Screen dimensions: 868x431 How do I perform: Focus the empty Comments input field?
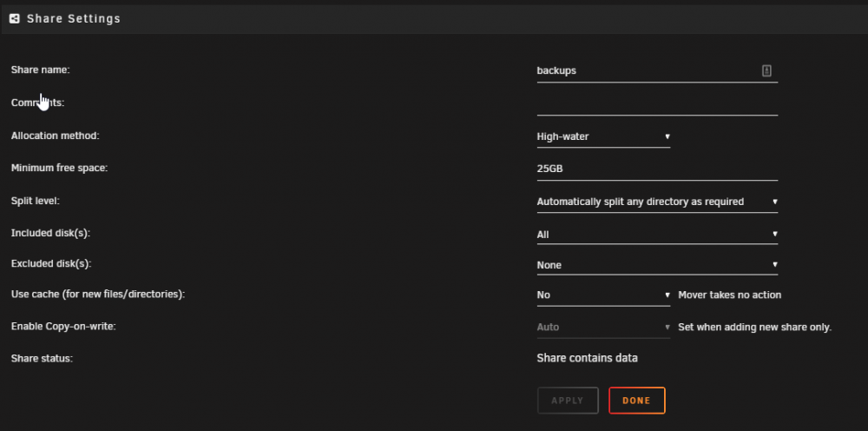pyautogui.click(x=657, y=103)
